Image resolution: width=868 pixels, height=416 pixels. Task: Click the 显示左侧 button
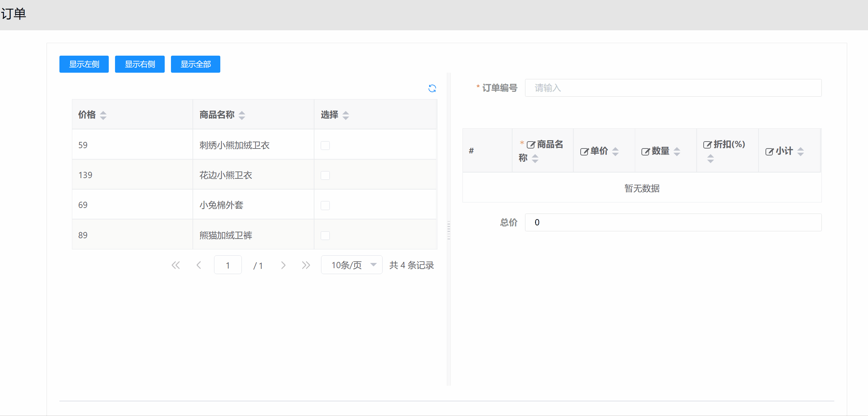pos(84,64)
